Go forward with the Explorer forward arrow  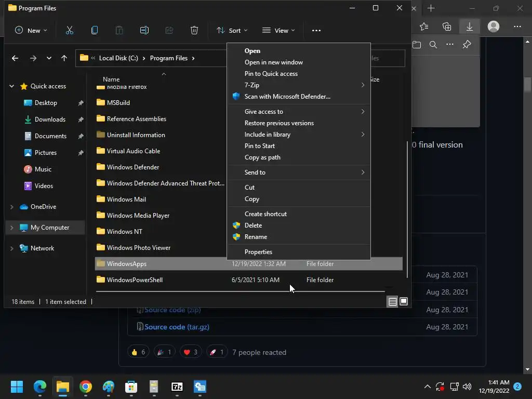click(33, 58)
